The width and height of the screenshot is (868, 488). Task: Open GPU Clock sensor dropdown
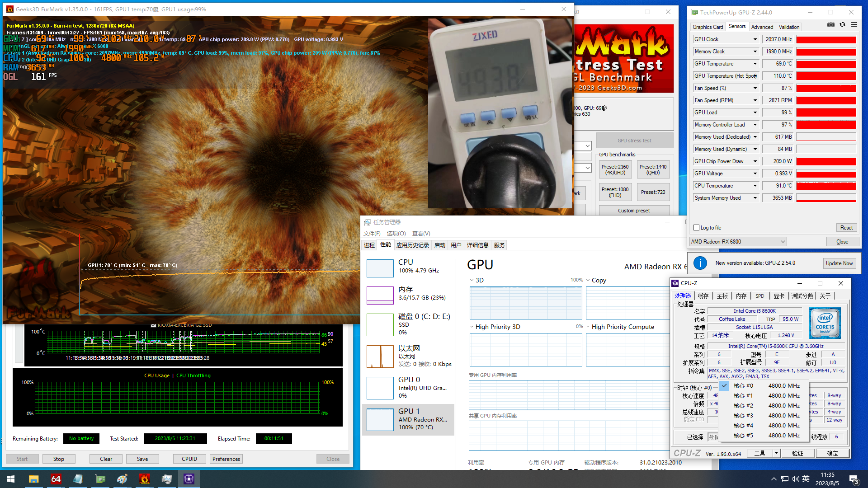(x=755, y=39)
